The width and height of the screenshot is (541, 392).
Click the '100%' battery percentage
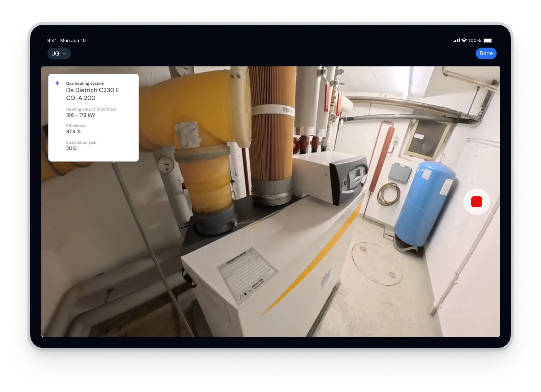pos(474,40)
